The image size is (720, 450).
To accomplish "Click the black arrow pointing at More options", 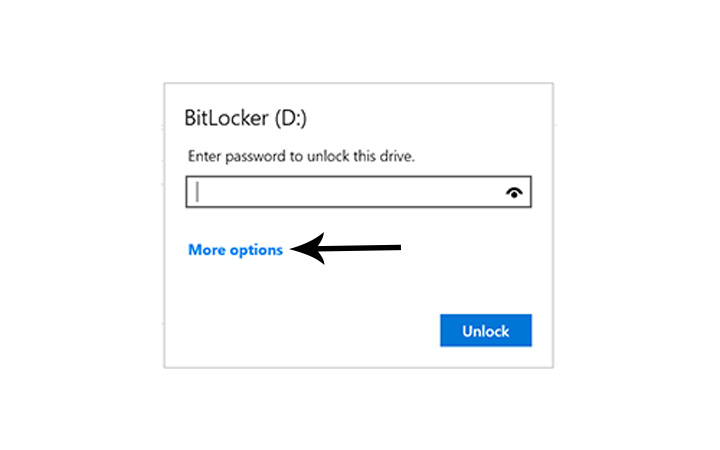I will [x=346, y=248].
